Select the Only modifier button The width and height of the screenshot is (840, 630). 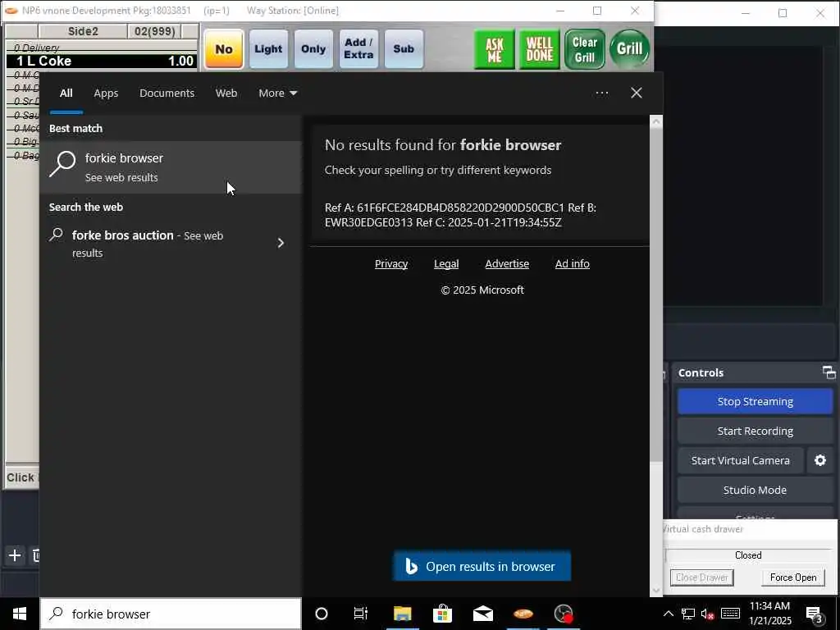(x=313, y=49)
